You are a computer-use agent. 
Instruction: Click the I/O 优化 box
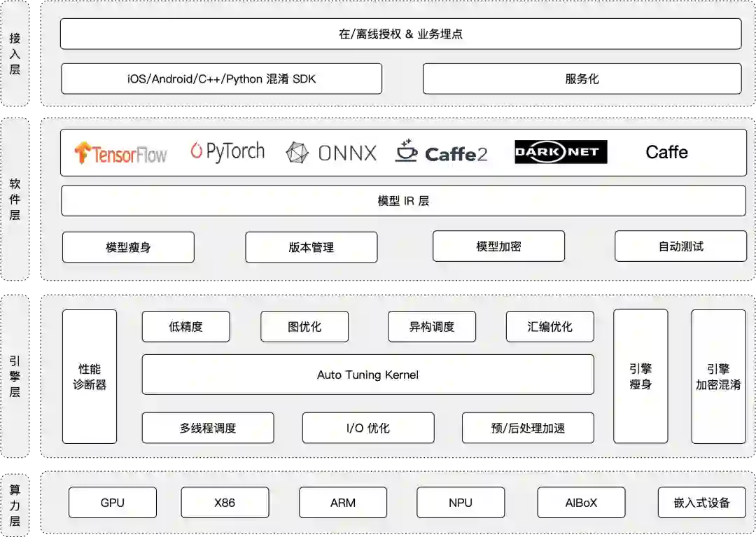[368, 428]
